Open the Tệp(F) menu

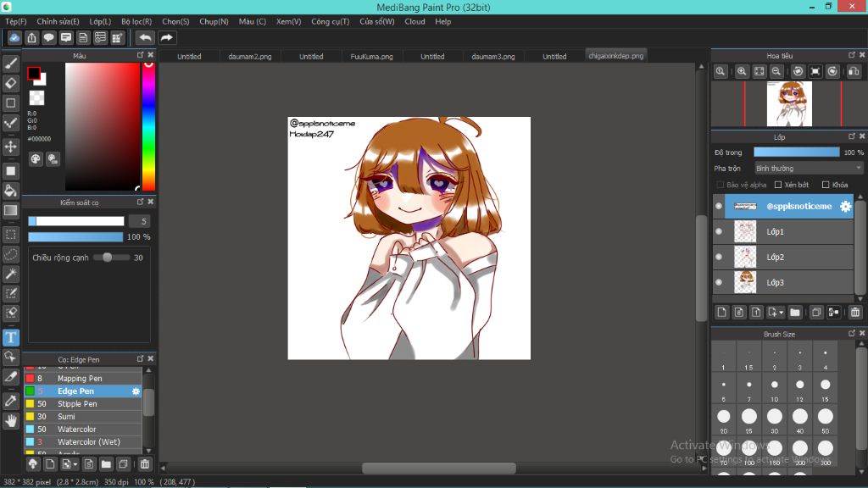(x=15, y=21)
